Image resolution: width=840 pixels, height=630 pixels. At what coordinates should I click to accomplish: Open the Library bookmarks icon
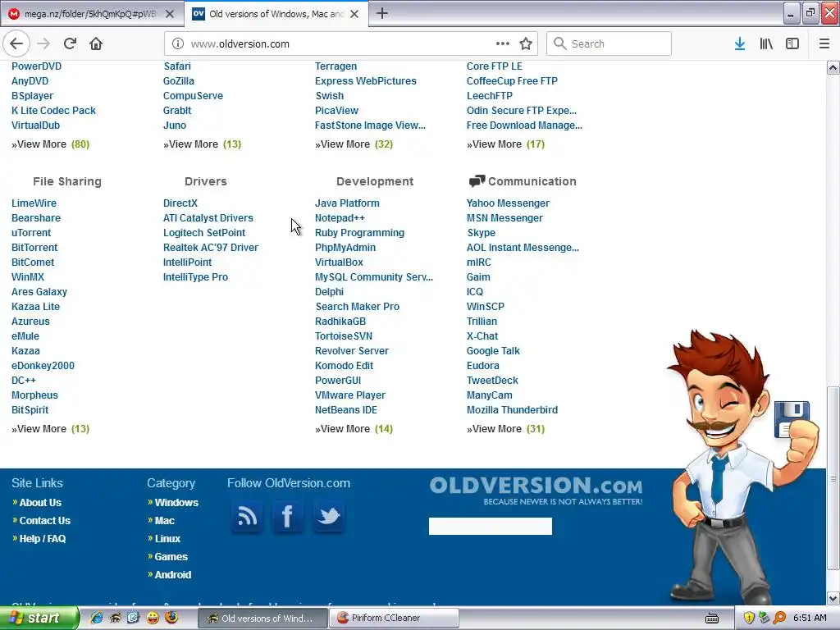(x=766, y=44)
